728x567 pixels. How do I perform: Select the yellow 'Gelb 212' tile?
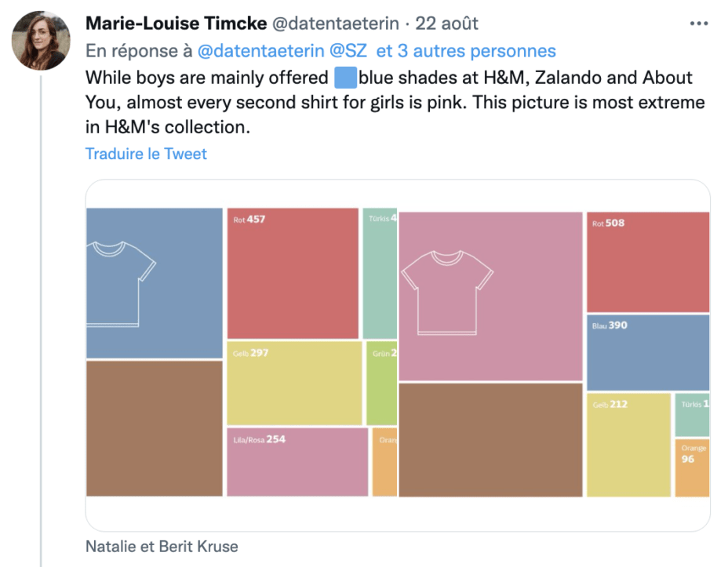coord(628,445)
